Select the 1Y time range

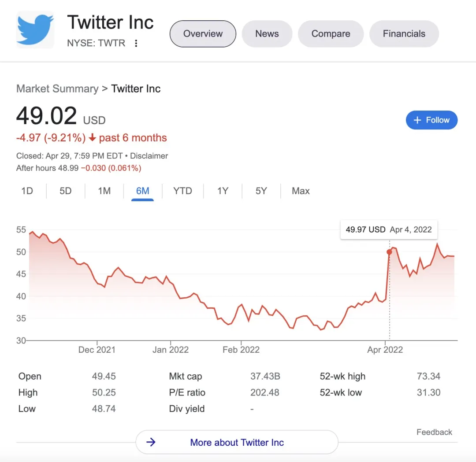223,191
